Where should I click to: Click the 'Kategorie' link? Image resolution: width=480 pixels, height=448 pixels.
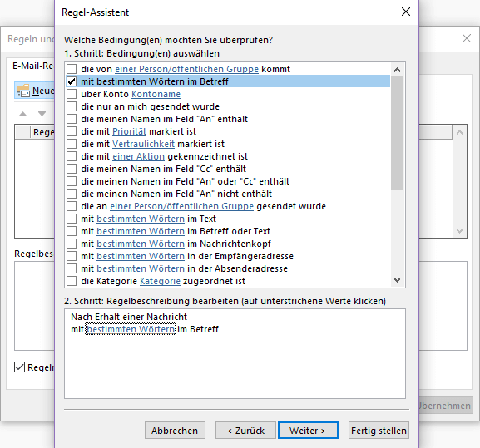point(160,281)
